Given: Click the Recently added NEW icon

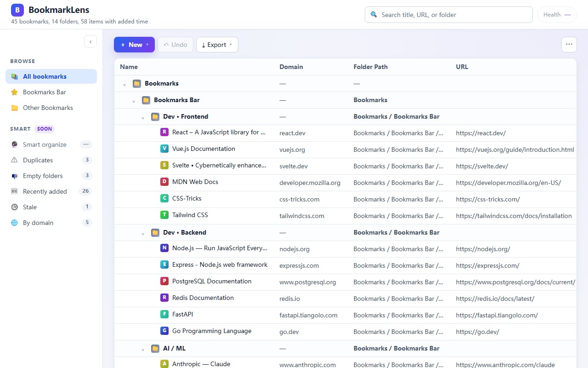Looking at the screenshot, I should coord(14,191).
